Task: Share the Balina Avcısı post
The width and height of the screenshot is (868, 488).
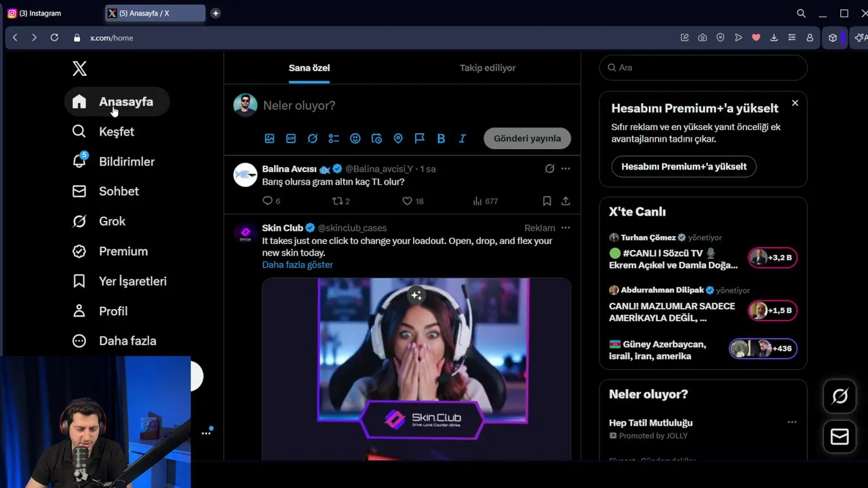Action: coord(566,201)
